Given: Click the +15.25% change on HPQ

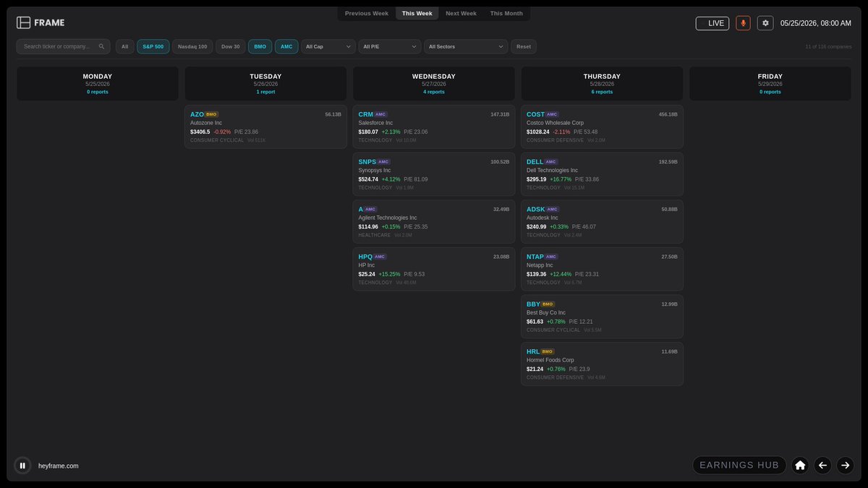Looking at the screenshot, I should click(389, 274).
